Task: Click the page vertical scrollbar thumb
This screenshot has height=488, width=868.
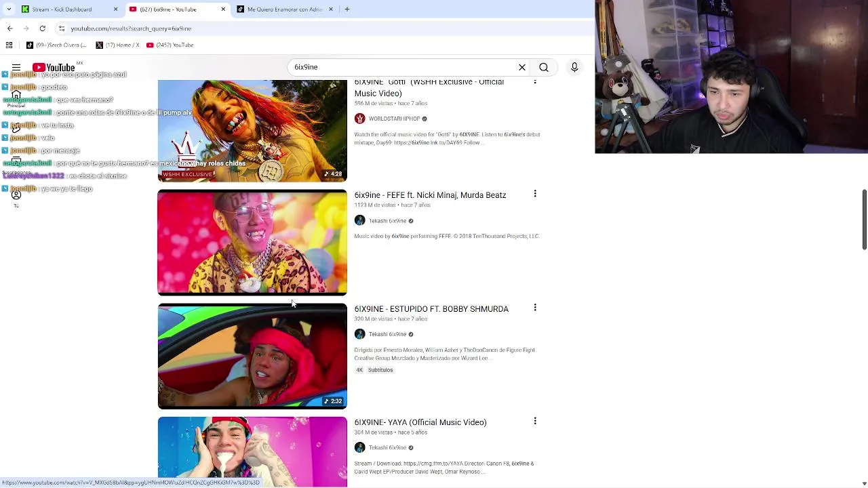Action: tap(864, 220)
